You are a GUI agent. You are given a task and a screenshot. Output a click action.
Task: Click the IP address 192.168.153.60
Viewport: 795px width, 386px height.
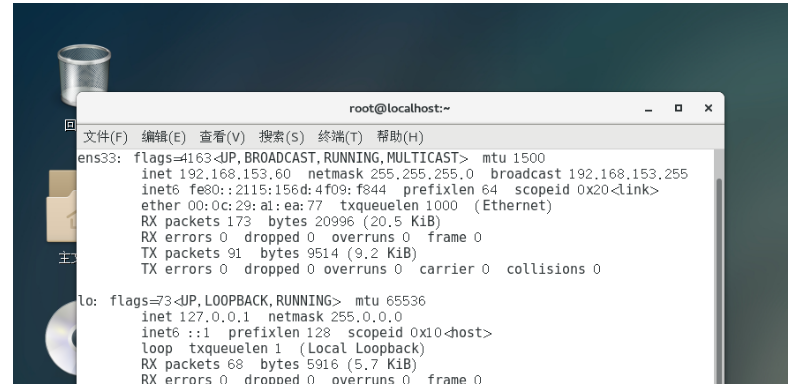pos(235,174)
